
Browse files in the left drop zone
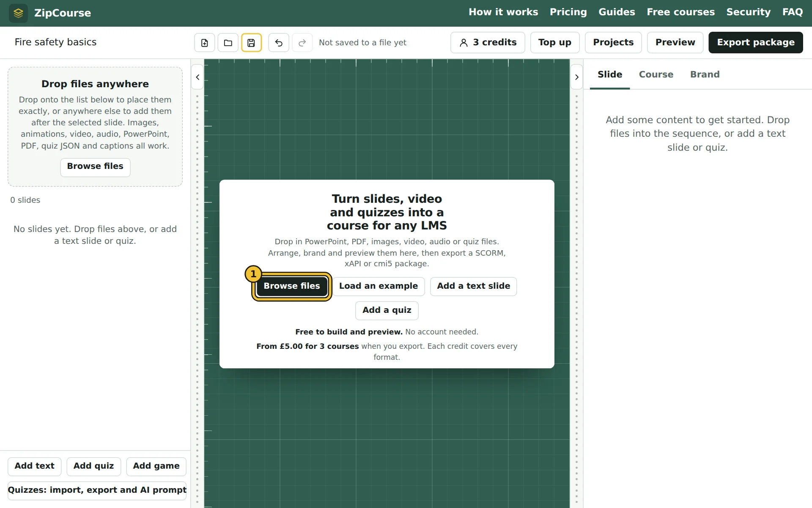pos(95,167)
